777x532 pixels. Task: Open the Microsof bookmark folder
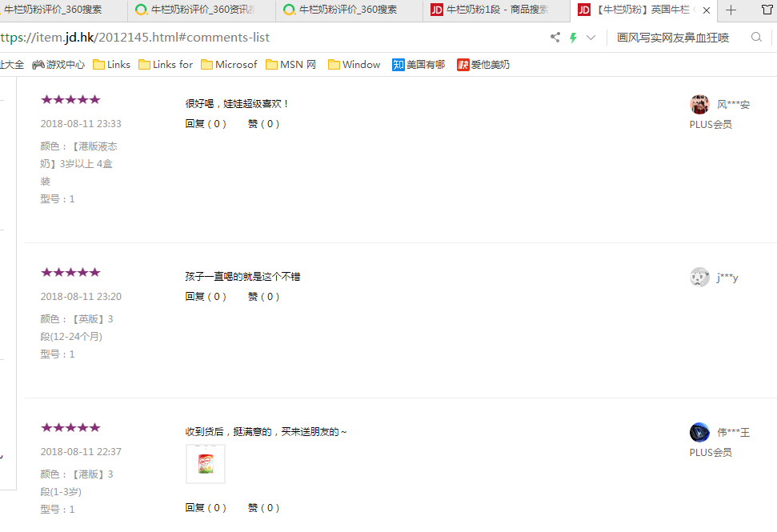click(229, 65)
